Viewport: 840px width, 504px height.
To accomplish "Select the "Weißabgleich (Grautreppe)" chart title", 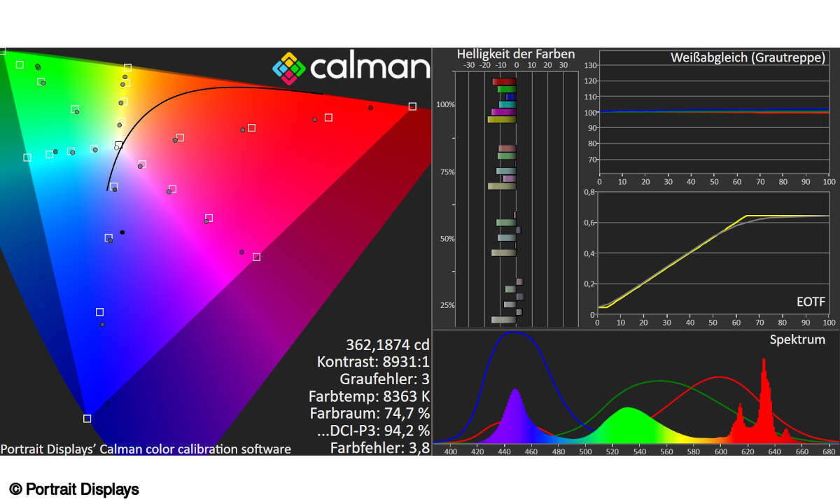I will coord(748,57).
